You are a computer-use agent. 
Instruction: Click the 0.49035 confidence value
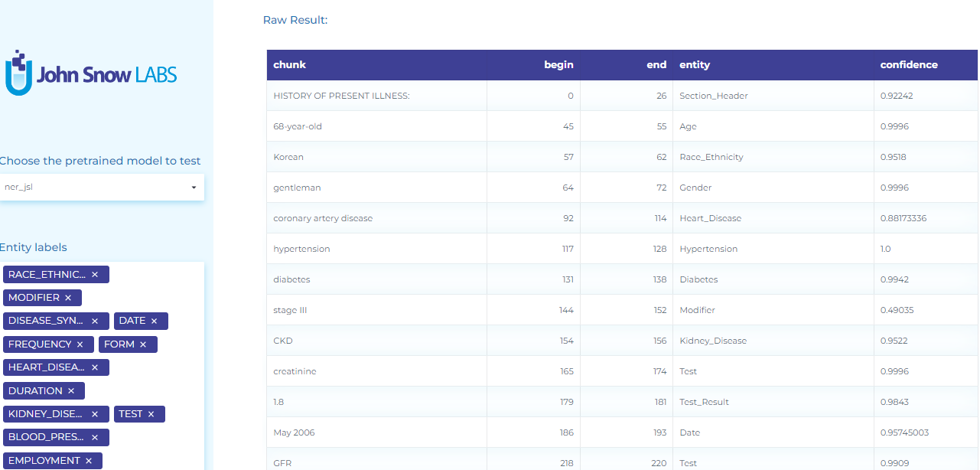[897, 310]
